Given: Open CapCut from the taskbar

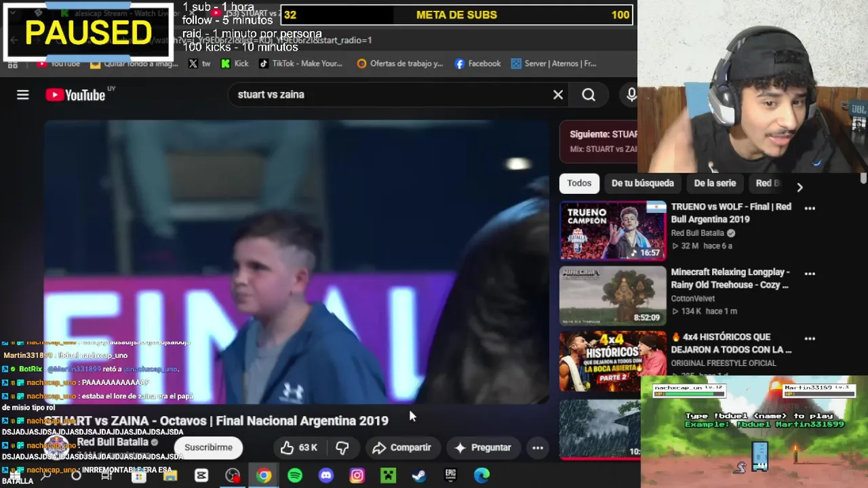Looking at the screenshot, I should point(201,476).
